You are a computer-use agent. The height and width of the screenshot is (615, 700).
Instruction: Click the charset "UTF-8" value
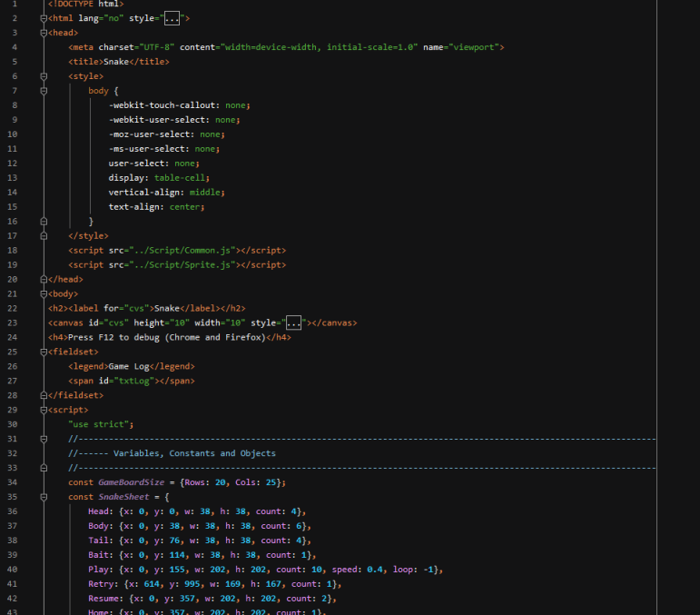(x=157, y=47)
